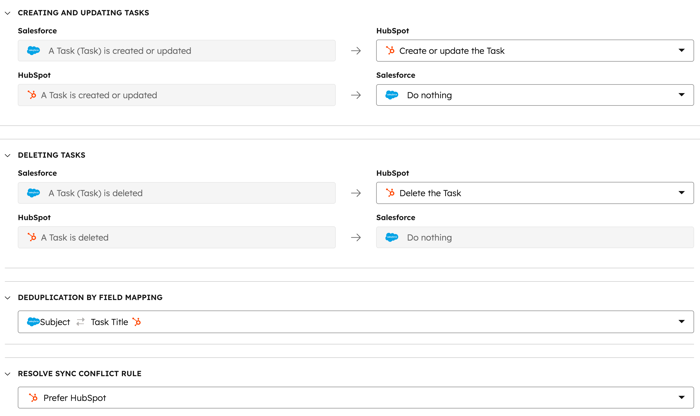Click HubSpot sprocket icon after 'Task Title'
700x416 pixels.
pyautogui.click(x=137, y=321)
